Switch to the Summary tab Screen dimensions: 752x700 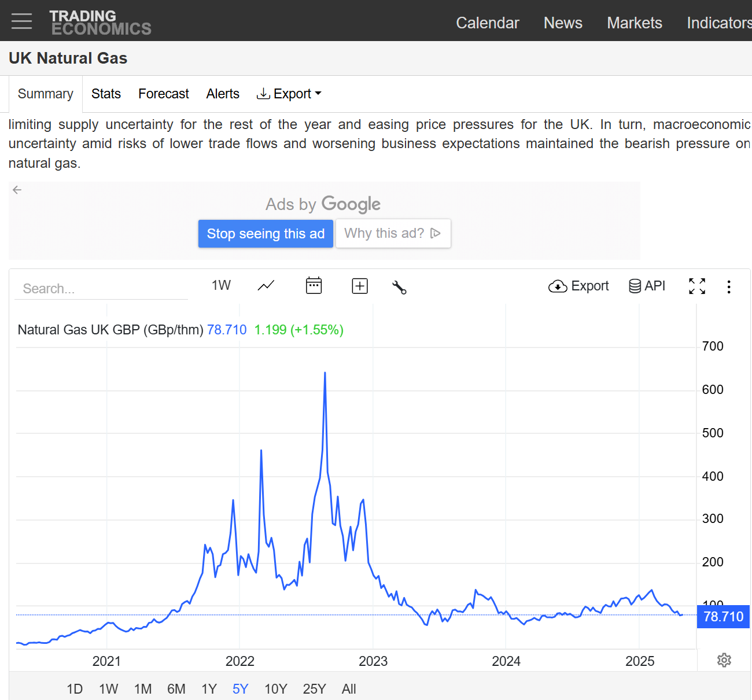(x=46, y=94)
